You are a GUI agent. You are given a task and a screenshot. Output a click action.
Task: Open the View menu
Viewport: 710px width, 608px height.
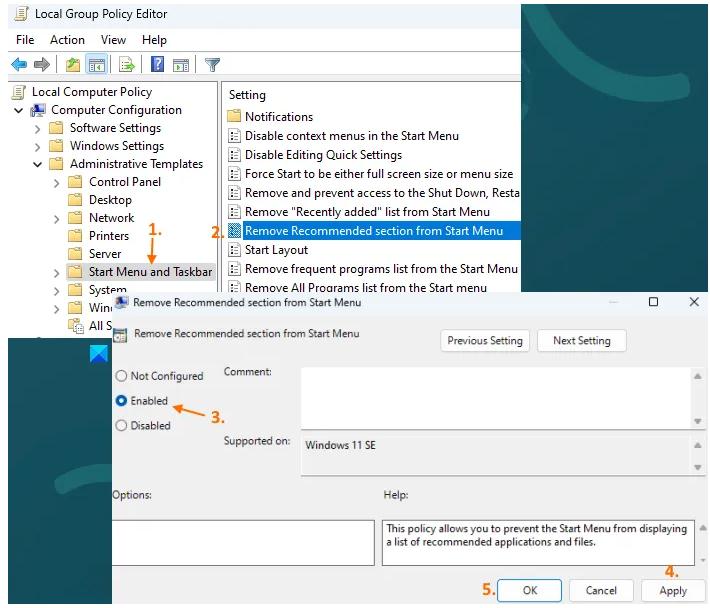click(113, 40)
